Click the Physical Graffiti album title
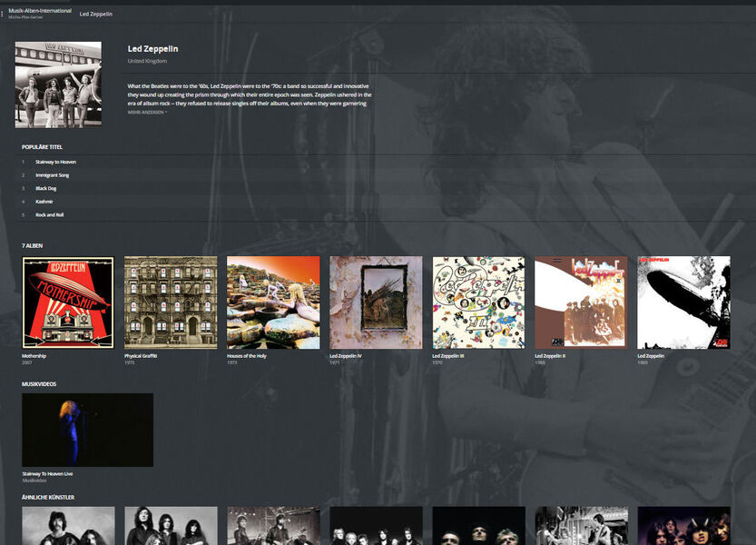Viewport: 756px width, 545px height. 141,356
